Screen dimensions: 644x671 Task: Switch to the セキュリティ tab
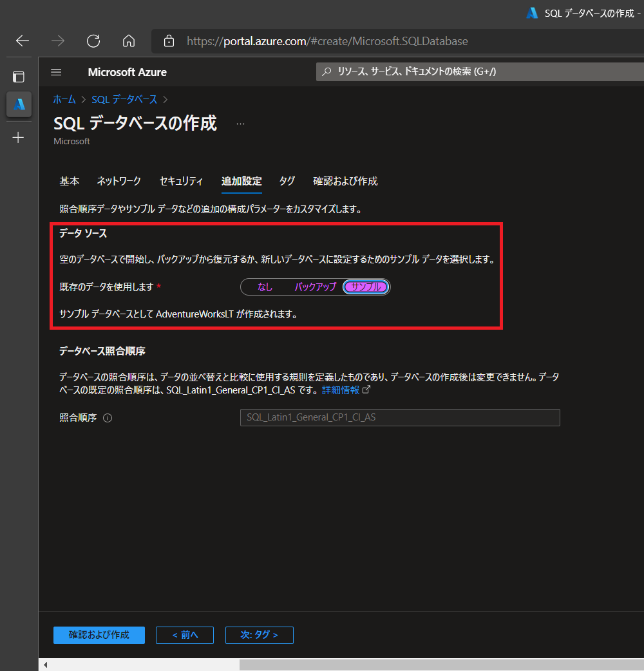[182, 182]
